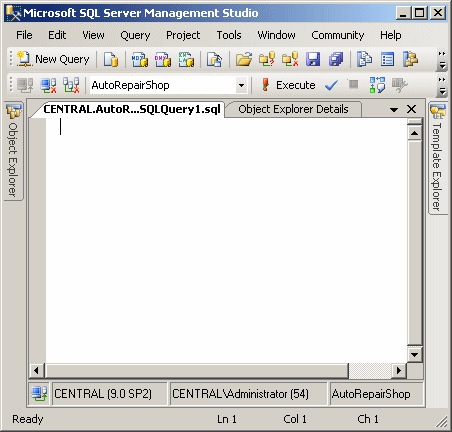The height and width of the screenshot is (432, 452).
Task: Click the CENTRAL\Administrator (54) status entry
Action: point(248,394)
